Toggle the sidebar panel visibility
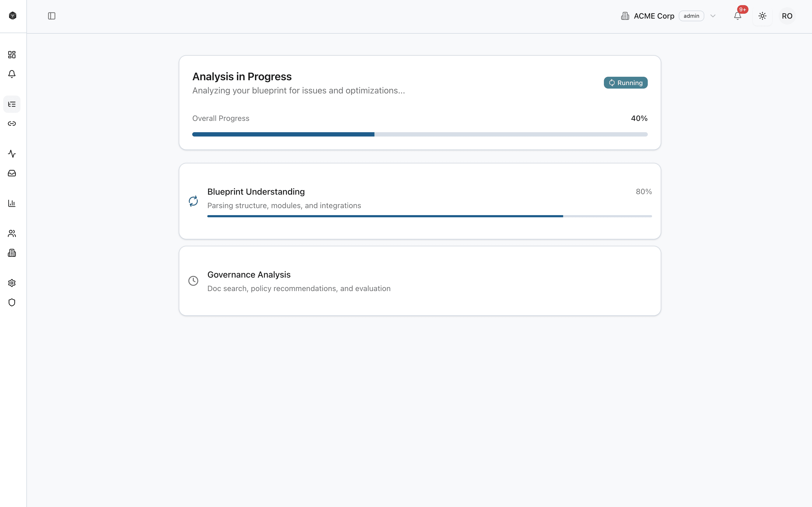The height and width of the screenshot is (507, 812). point(52,16)
